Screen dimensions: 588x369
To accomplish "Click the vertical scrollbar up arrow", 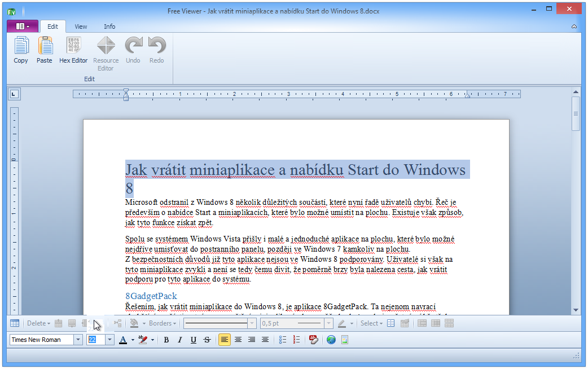I will pyautogui.click(x=576, y=92).
